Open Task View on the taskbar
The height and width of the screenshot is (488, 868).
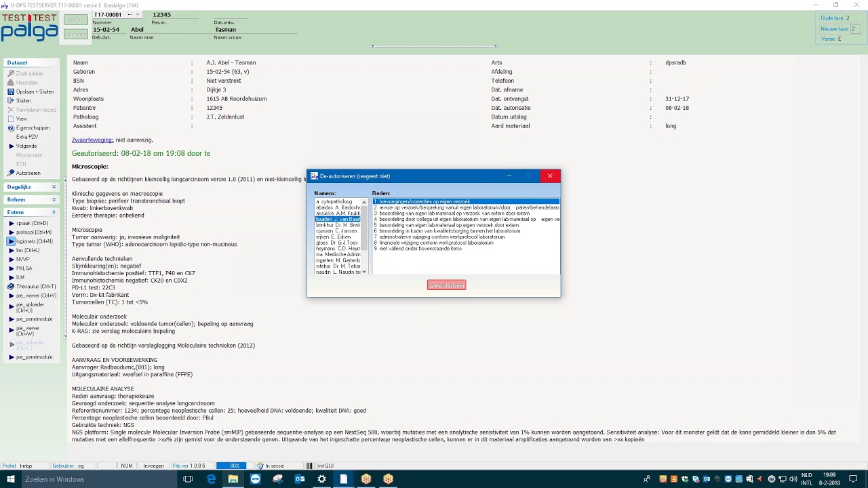[x=188, y=479]
